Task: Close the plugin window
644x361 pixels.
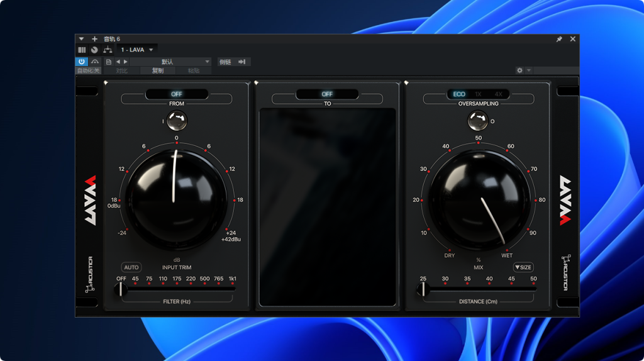Action: 572,39
